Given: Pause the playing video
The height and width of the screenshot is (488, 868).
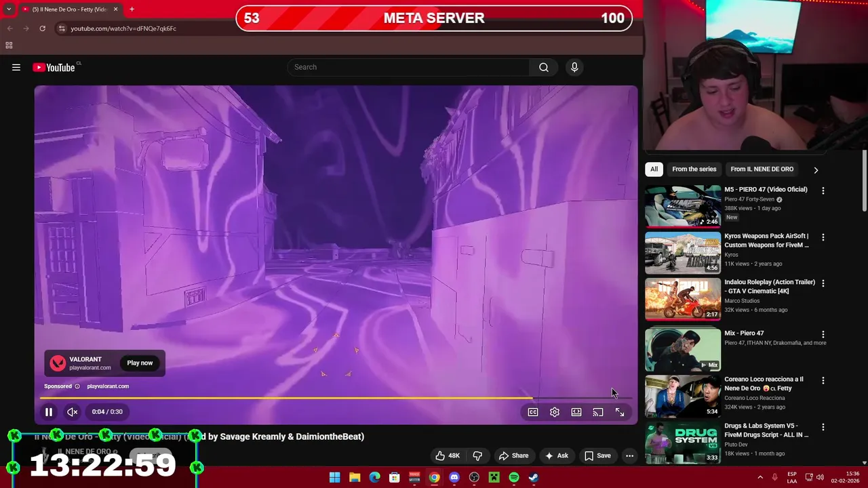Looking at the screenshot, I should pos(49,411).
